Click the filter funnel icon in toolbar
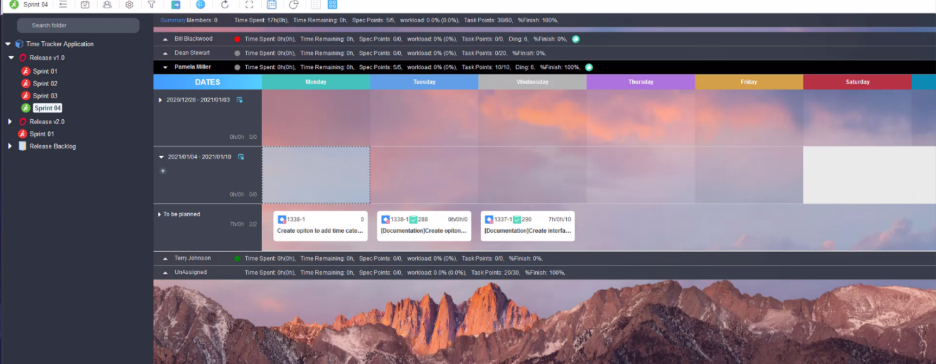Image resolution: width=936 pixels, height=364 pixels. pos(152,5)
